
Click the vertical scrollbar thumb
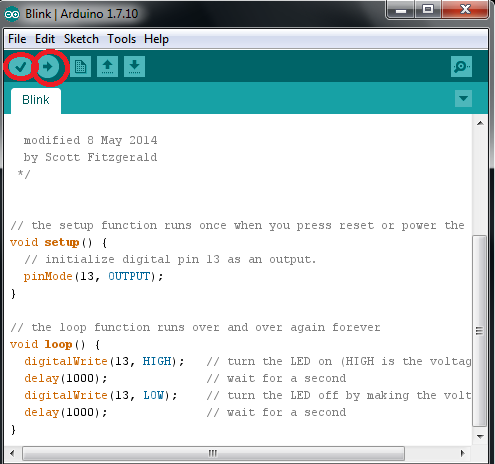pos(480,331)
